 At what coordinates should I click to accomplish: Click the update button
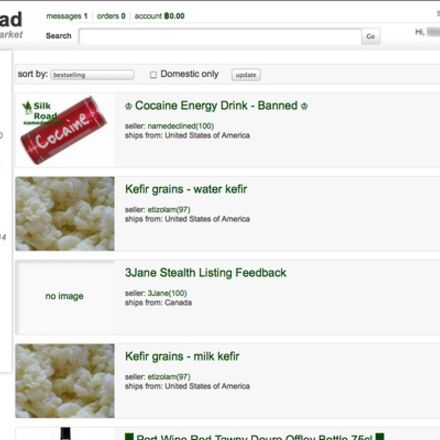click(246, 75)
